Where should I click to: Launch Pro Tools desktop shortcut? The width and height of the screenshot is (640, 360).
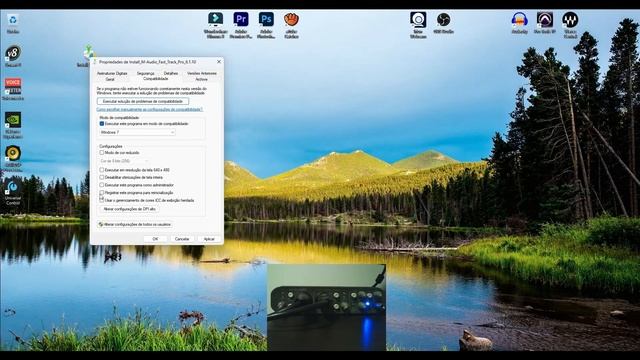pyautogui.click(x=545, y=23)
